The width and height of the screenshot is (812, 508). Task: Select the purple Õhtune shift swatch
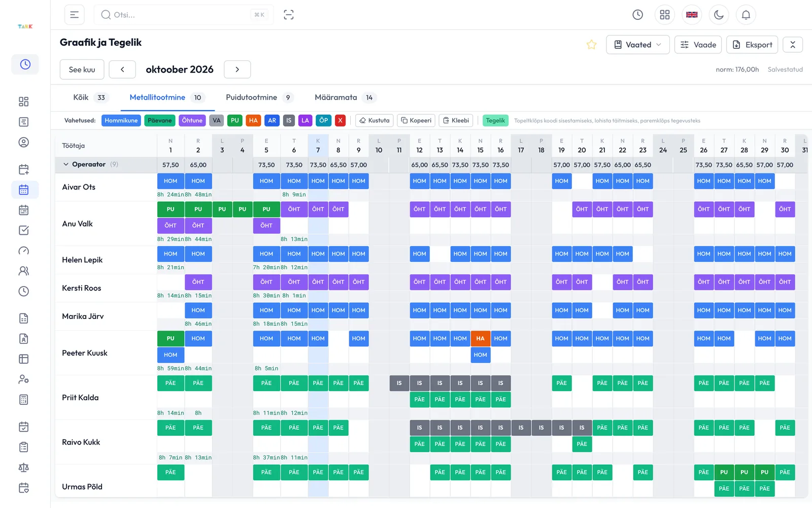192,120
